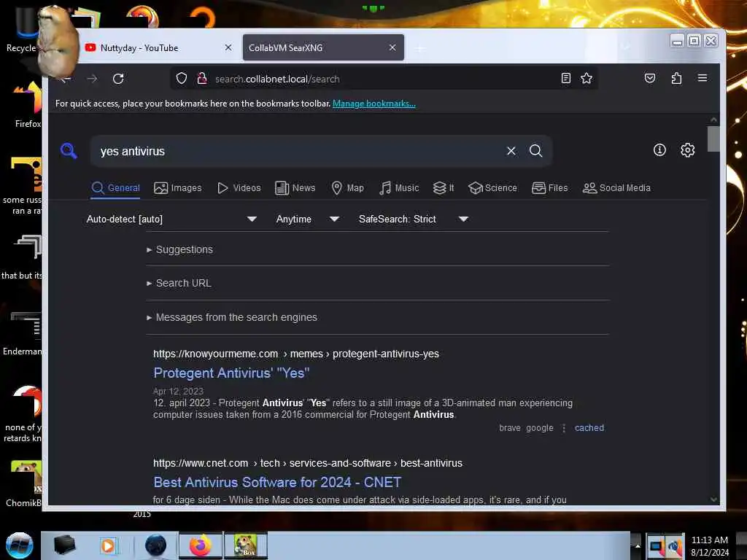This screenshot has width=747, height=560.
Task: Click the forward navigation arrow
Action: (x=92, y=79)
